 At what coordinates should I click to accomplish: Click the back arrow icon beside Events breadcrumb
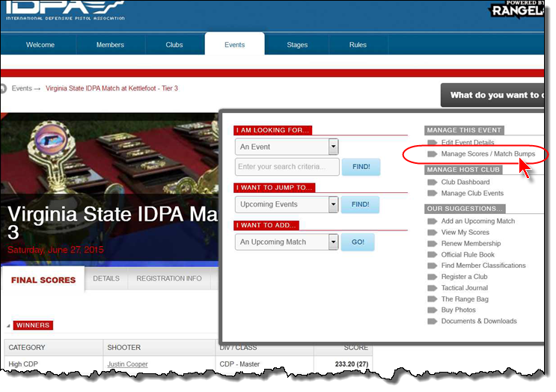3,88
